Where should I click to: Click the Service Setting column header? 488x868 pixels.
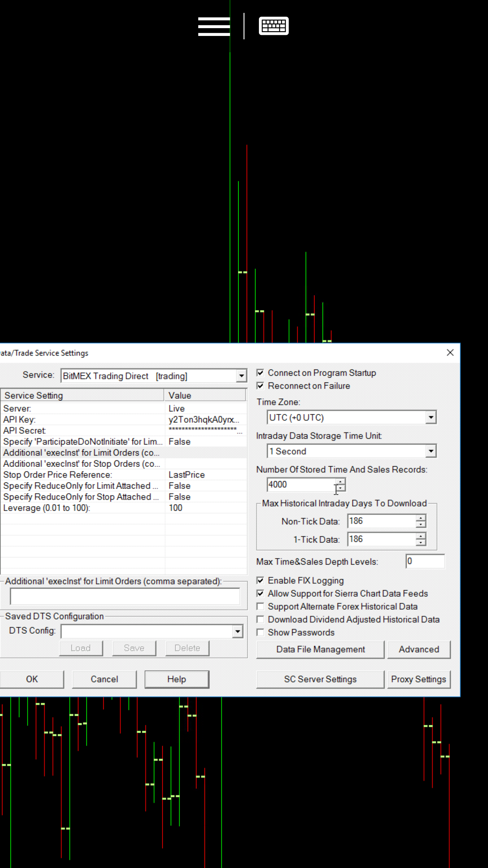(82, 395)
